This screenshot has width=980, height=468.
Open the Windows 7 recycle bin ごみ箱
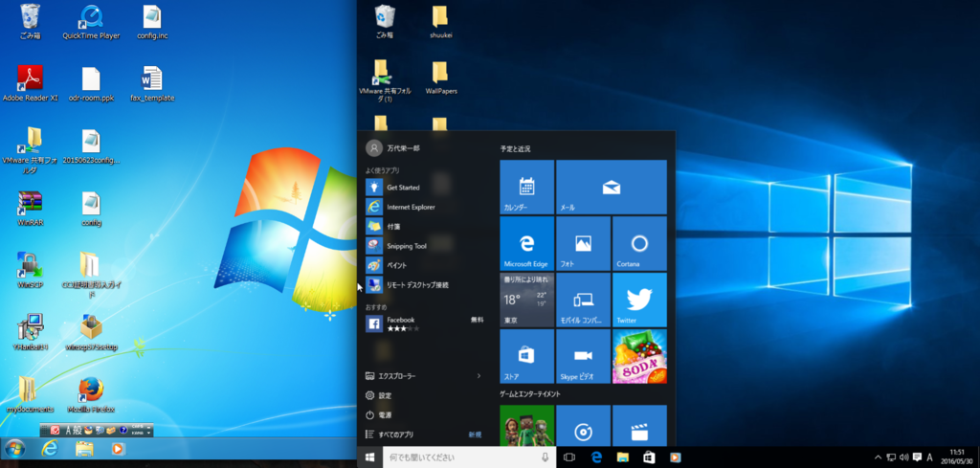pos(30,21)
